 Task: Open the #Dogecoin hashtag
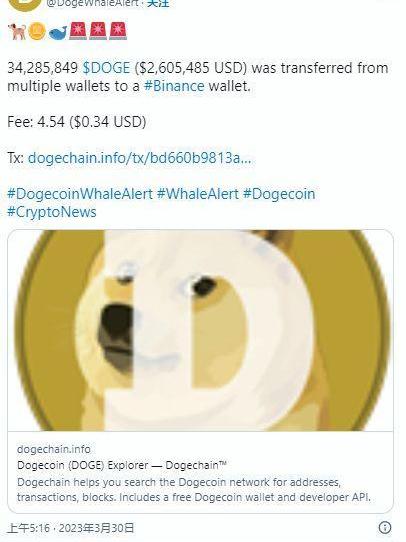(279, 194)
